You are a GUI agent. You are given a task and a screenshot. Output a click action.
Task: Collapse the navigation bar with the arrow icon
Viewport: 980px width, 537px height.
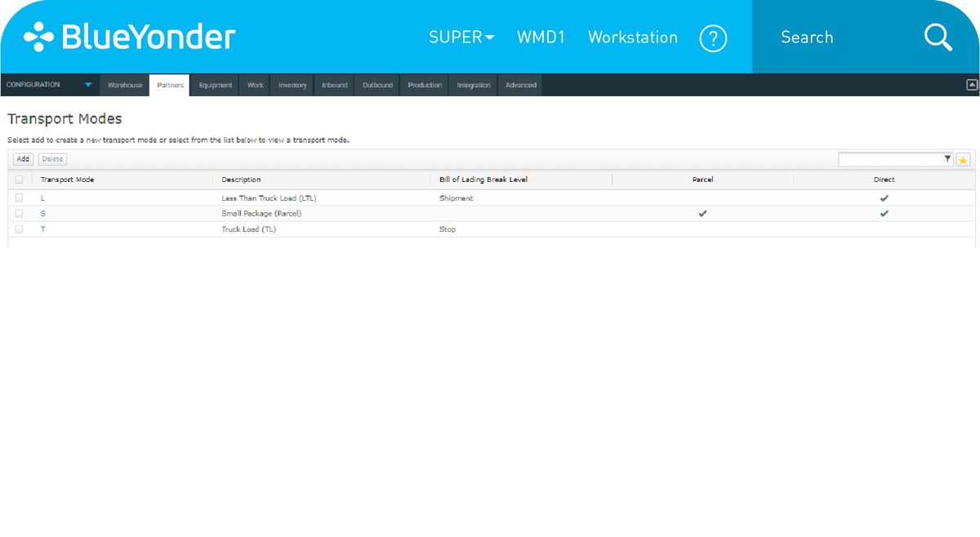coord(970,84)
